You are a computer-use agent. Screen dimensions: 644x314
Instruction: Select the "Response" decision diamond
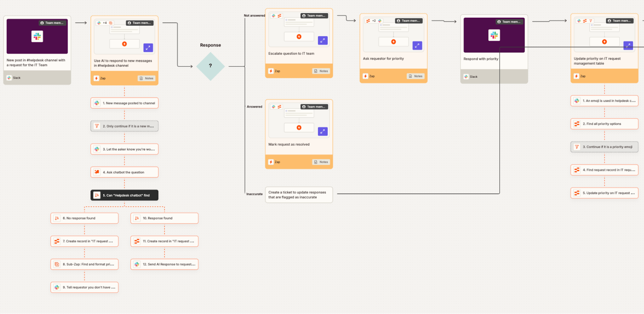[211, 66]
